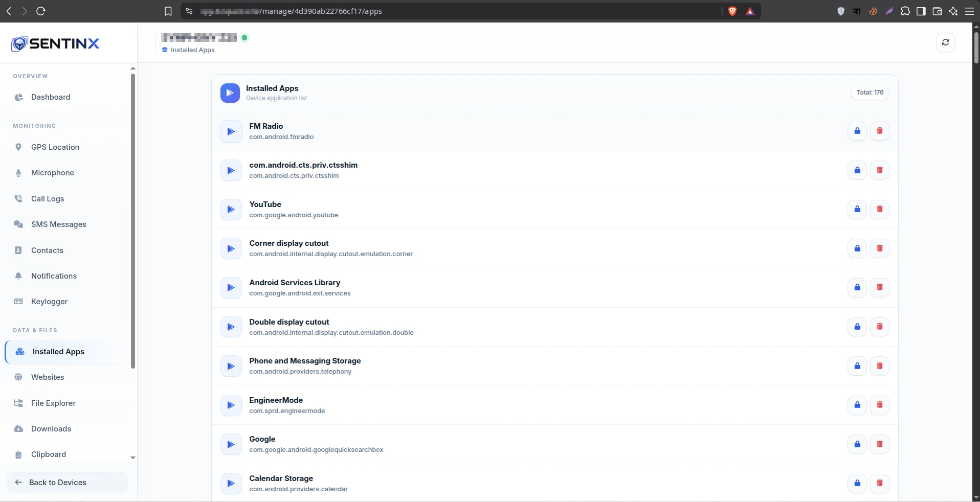980x502 pixels.
Task: Launch the FM Radio app play icon
Action: tap(231, 131)
